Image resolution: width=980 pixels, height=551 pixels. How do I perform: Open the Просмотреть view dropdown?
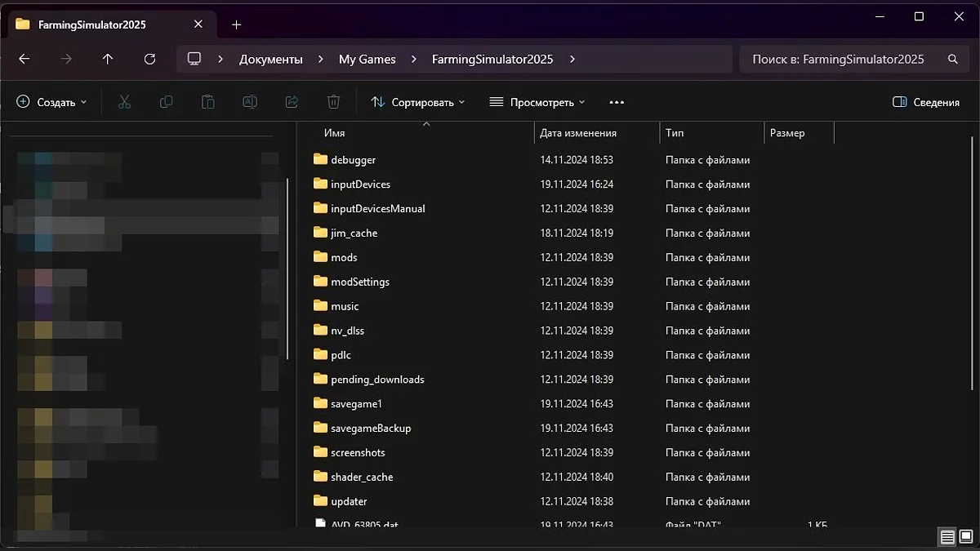coord(537,102)
